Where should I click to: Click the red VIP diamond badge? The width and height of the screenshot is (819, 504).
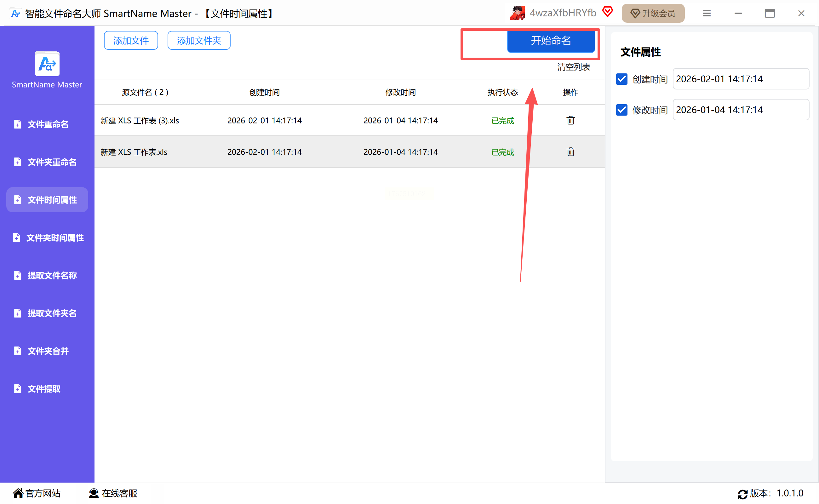[x=607, y=12]
